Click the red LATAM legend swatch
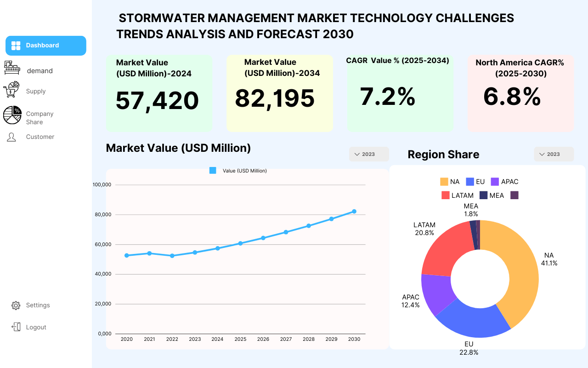The image size is (588, 368). [446, 195]
